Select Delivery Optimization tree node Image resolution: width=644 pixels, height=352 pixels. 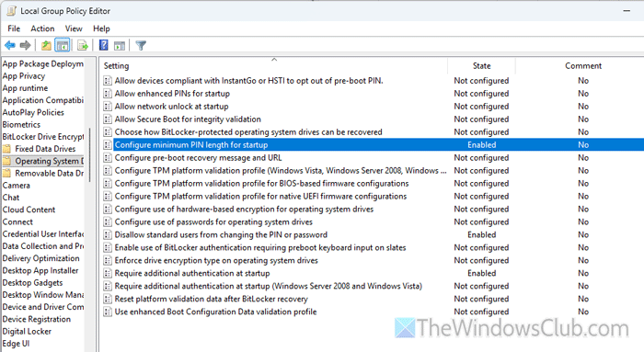click(40, 258)
